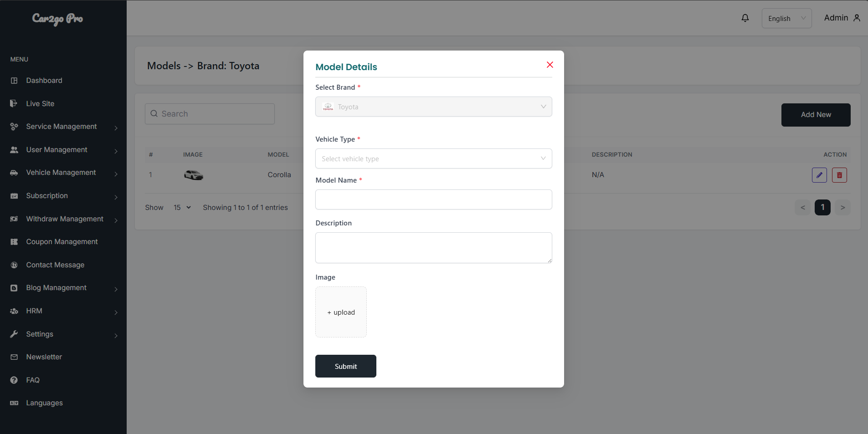Change the Show 15 entries dropdown
The height and width of the screenshot is (434, 868).
click(182, 208)
